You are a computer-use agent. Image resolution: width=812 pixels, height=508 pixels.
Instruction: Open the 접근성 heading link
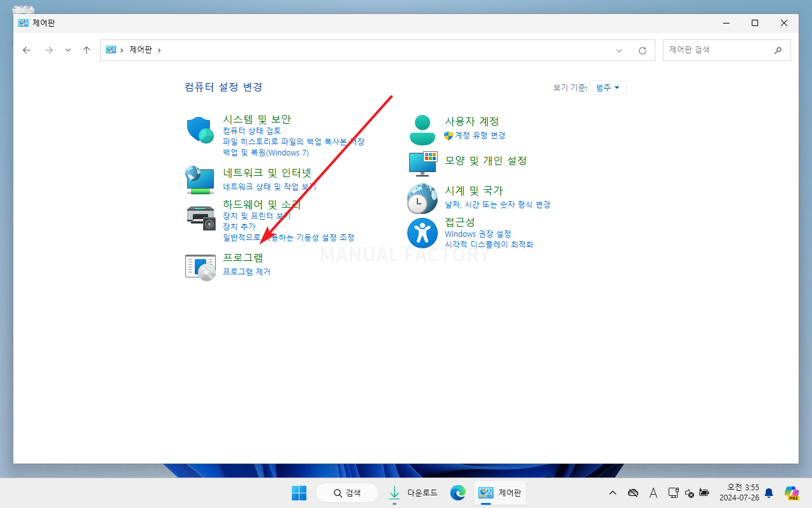[460, 222]
